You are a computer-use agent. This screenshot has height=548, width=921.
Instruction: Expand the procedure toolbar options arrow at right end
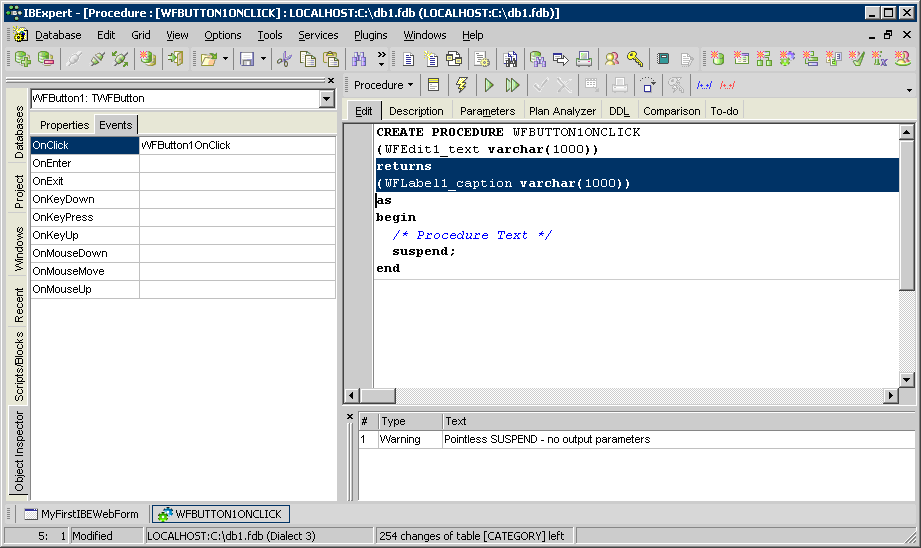pos(909,90)
